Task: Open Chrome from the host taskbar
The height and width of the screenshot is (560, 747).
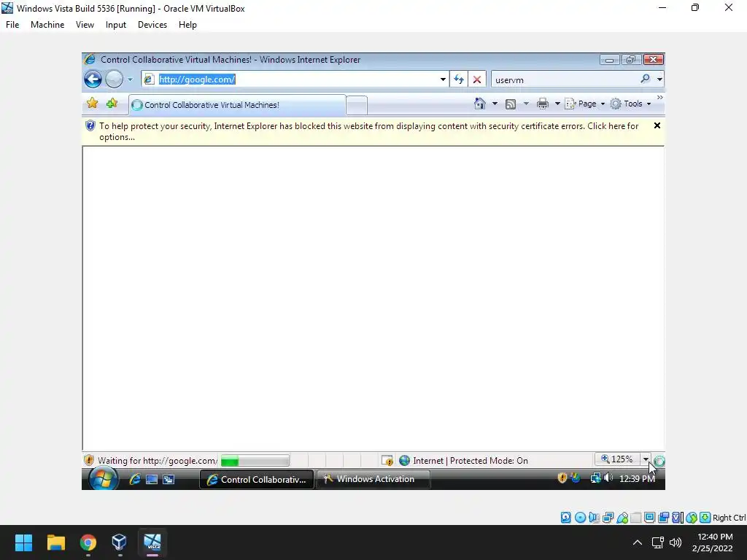Action: (x=88, y=542)
